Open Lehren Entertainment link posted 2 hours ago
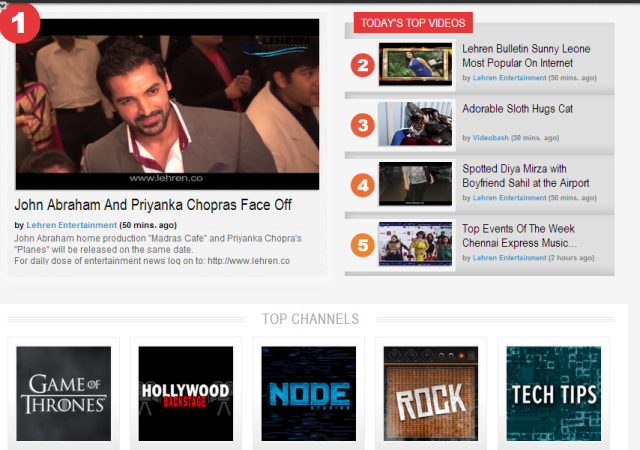The height and width of the screenshot is (450, 640). point(509,258)
